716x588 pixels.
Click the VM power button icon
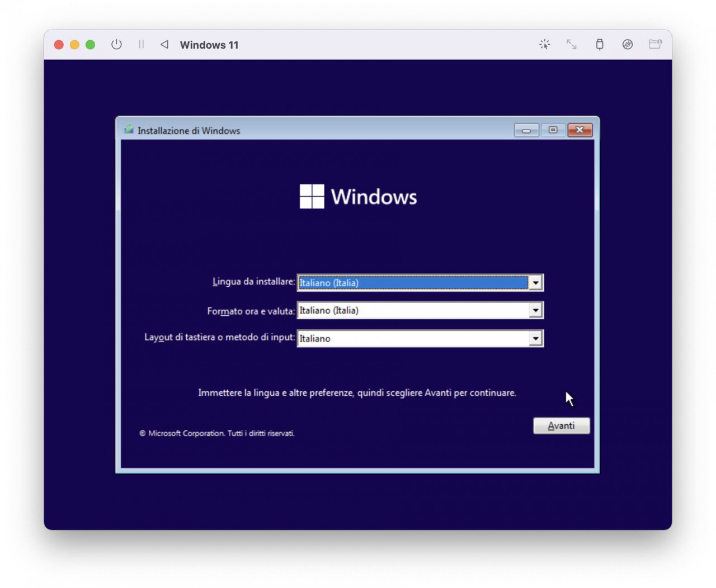[116, 44]
